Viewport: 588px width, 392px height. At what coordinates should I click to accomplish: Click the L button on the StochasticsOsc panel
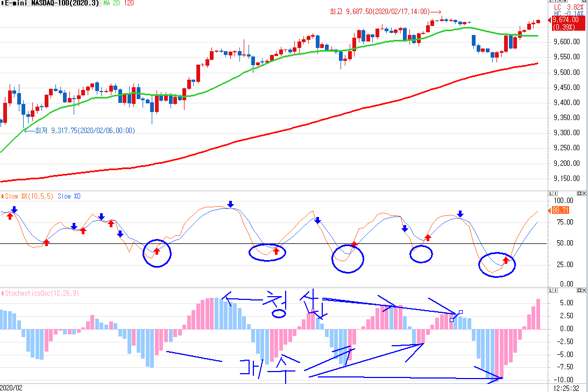(x=550, y=291)
